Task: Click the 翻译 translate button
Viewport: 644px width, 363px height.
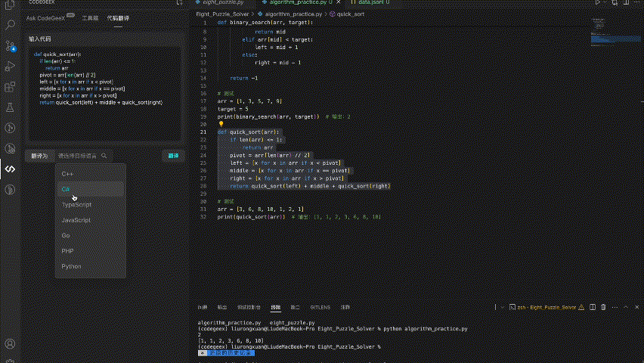Action: click(174, 155)
